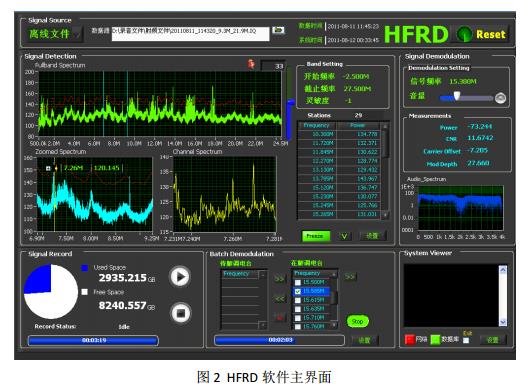Open the data source file browse icon

[278, 30]
